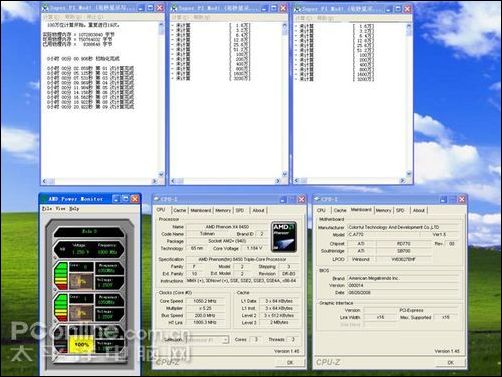Click the 'American Megatrends Inc.' BIOS Brand field

(404, 278)
